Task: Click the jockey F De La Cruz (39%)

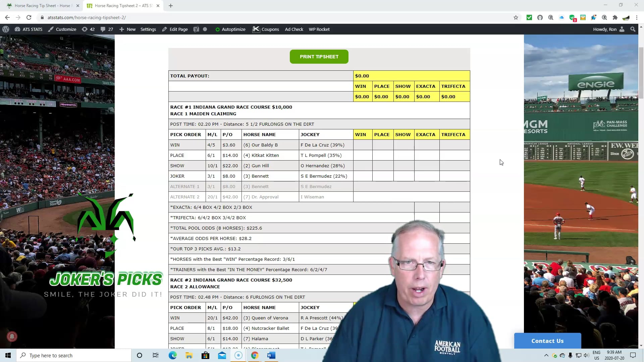Action: click(x=322, y=145)
